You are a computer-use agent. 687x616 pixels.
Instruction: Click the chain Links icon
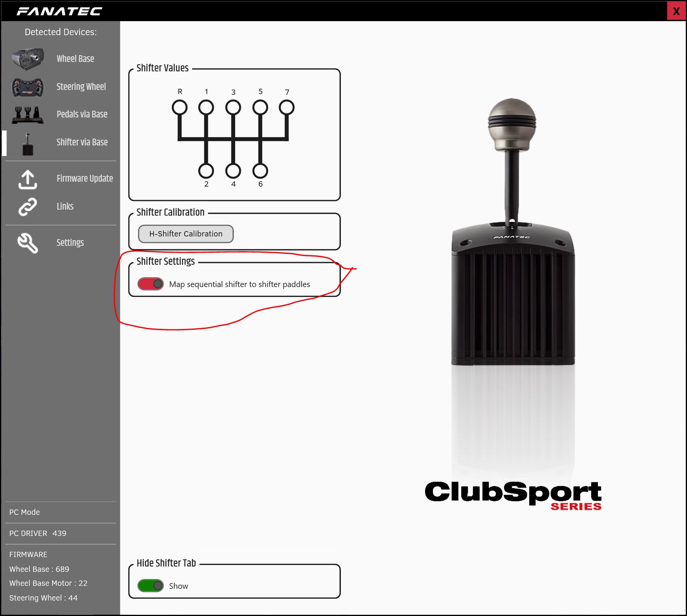pyautogui.click(x=28, y=207)
